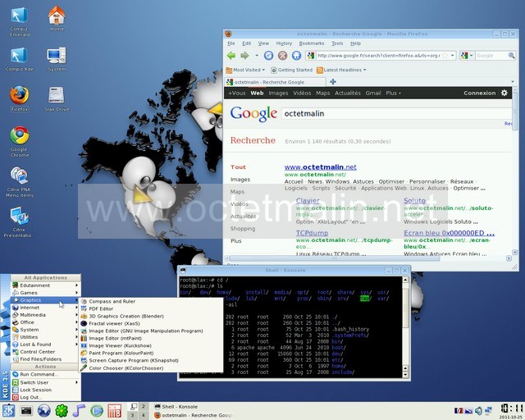Viewport: 525px width, 420px height.
Task: Select 3D Graphics Creation (Blender)
Action: click(x=151, y=316)
